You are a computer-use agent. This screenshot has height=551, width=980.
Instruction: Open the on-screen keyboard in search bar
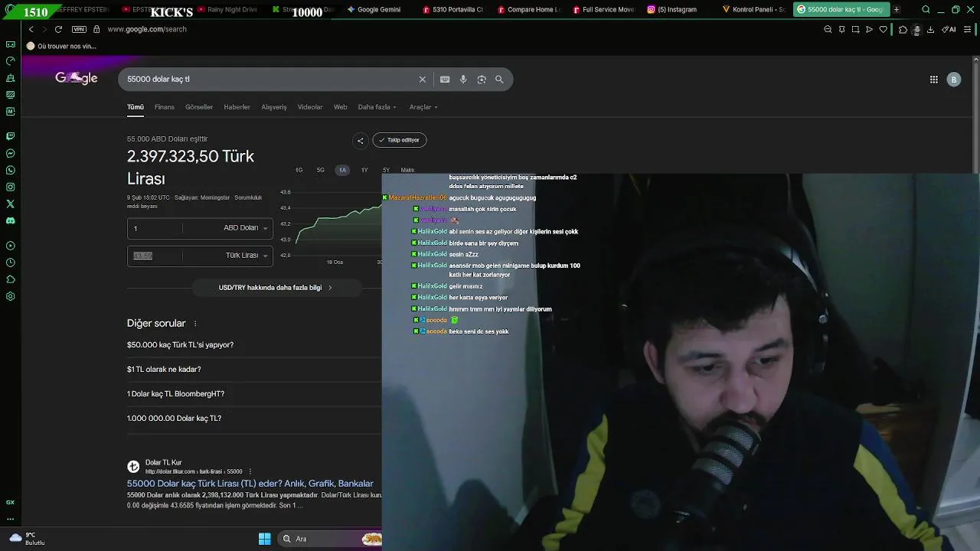click(x=445, y=79)
